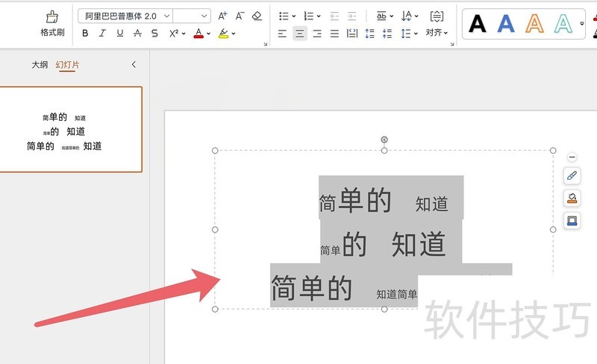Image resolution: width=597 pixels, height=364 pixels.
Task: Increase font size with A+ button
Action: click(222, 16)
